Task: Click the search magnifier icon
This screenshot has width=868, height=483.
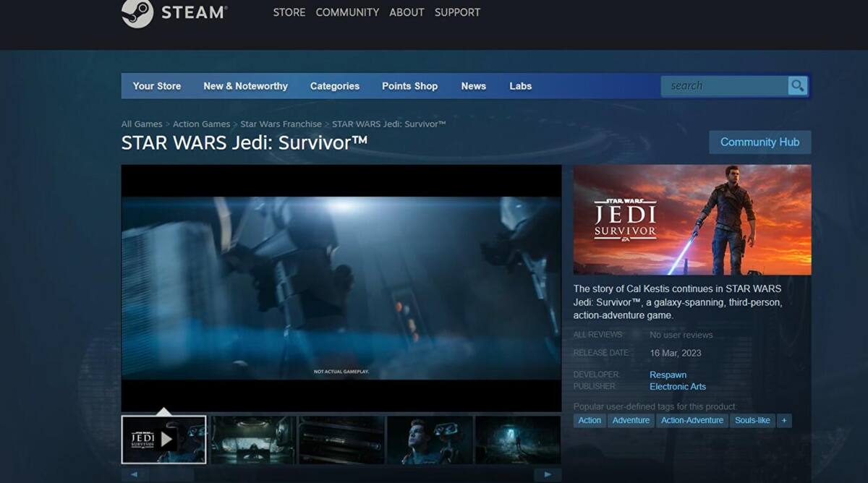Action: [x=797, y=86]
